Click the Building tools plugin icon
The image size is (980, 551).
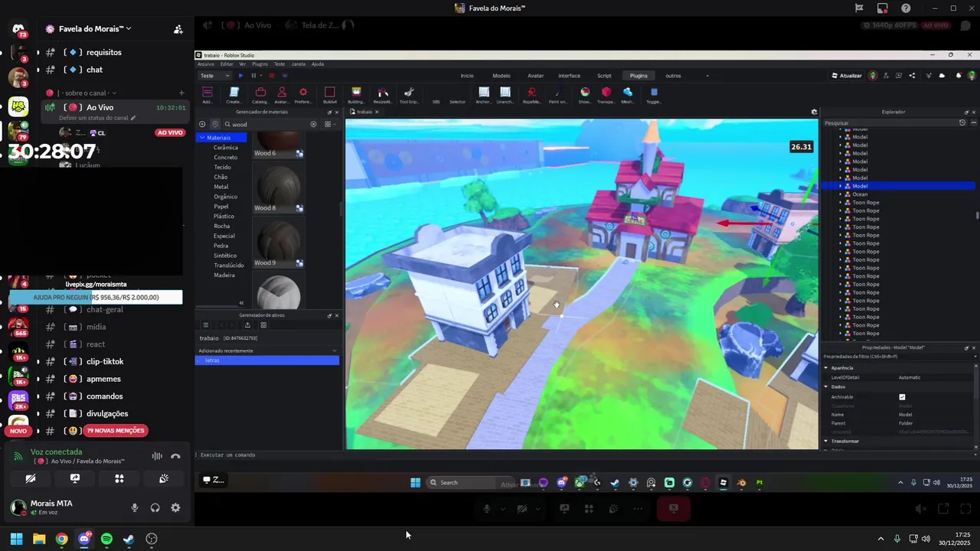tap(356, 93)
